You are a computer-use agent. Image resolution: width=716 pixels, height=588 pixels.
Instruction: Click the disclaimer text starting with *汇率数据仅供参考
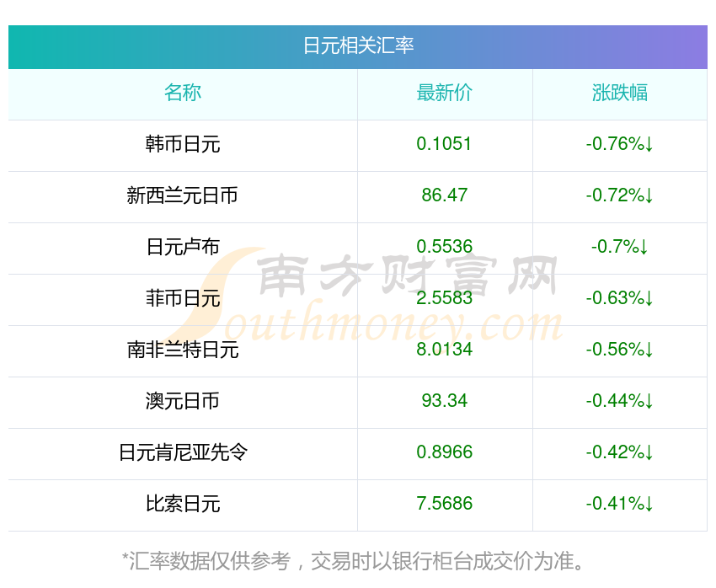point(353,561)
